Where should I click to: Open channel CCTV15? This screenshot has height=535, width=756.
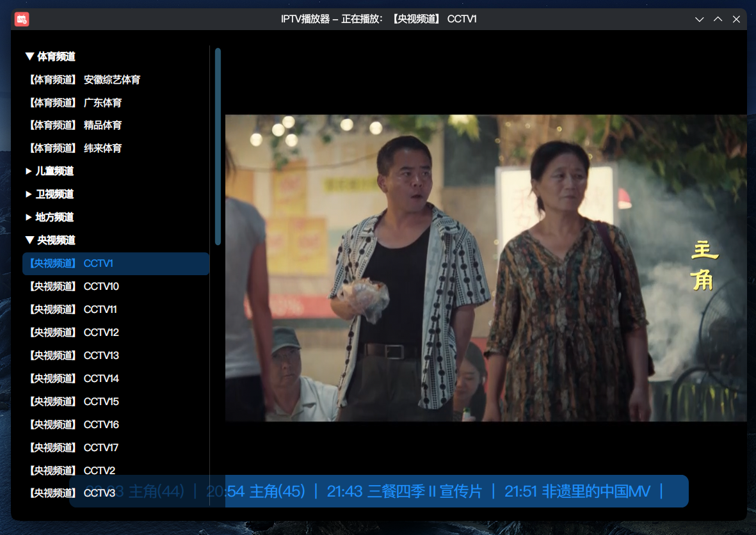pos(116,401)
